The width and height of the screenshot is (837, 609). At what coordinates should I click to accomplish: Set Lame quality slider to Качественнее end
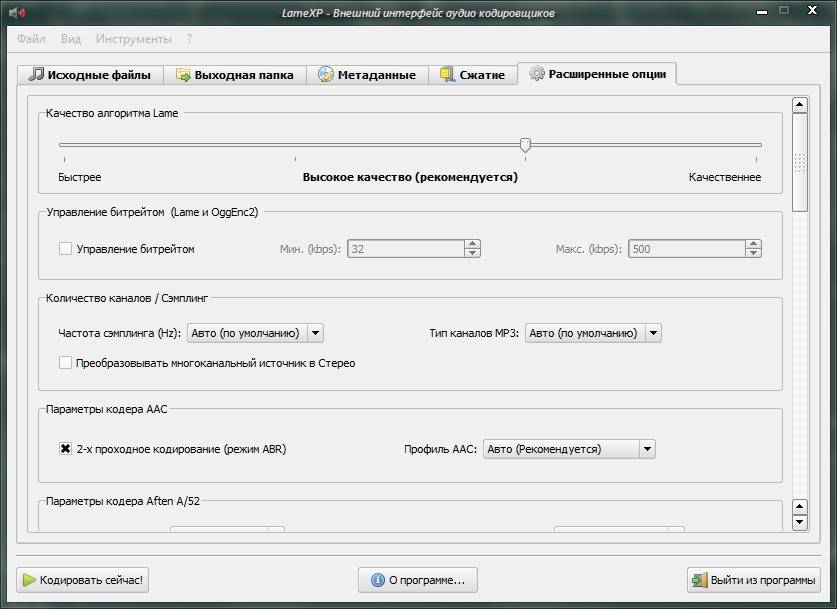756,145
